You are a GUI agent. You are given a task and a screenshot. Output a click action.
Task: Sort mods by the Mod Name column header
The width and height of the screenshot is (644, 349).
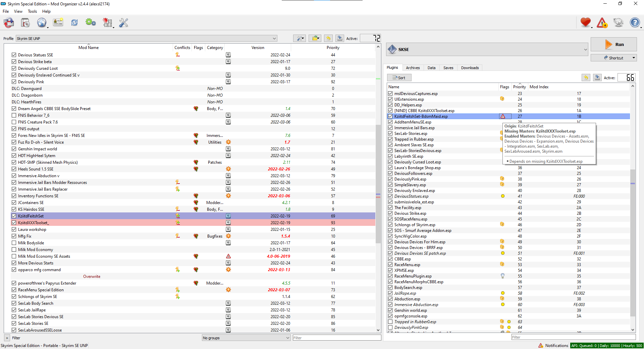tap(89, 48)
